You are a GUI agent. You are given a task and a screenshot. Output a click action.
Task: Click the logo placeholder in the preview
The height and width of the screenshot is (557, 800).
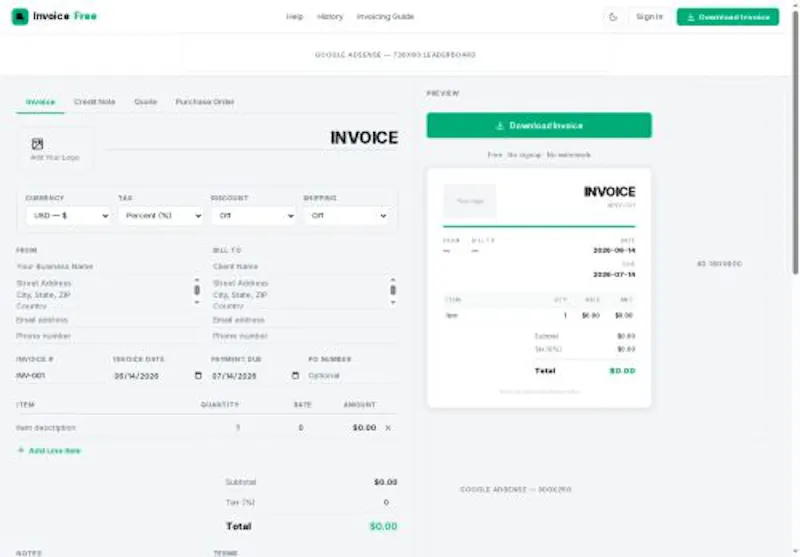pos(470,201)
